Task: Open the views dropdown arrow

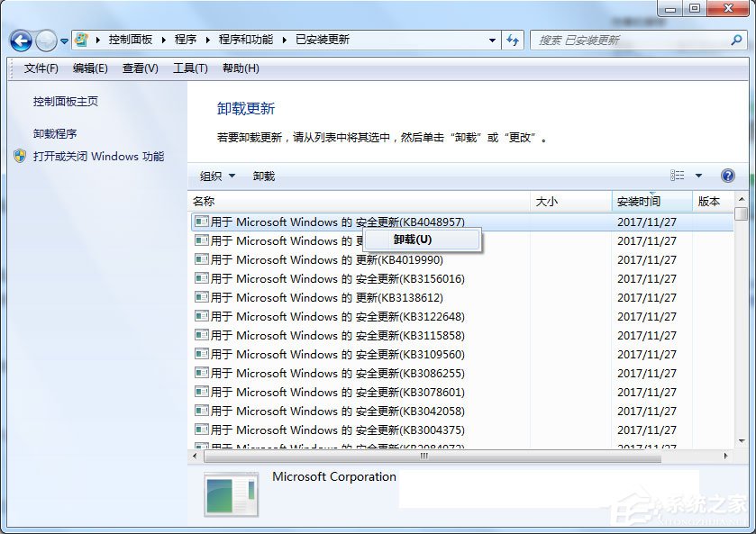Action: pos(698,175)
